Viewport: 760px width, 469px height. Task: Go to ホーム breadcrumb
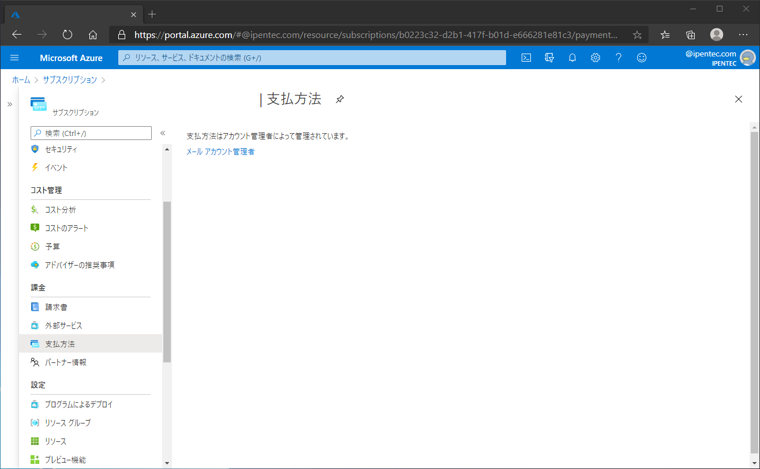point(21,80)
